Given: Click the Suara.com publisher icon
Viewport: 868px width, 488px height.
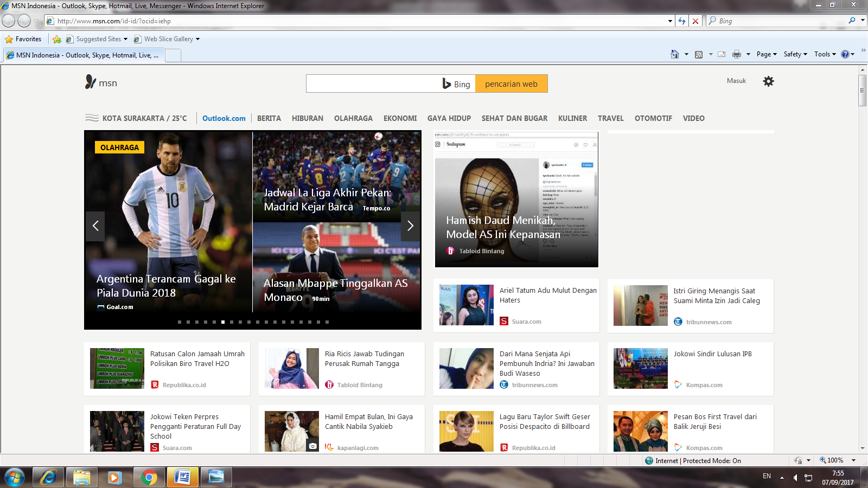Looking at the screenshot, I should (x=504, y=321).
